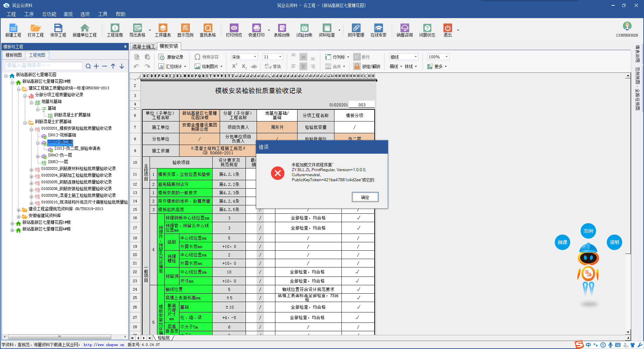The image size is (644, 349).
Task: Open the 打开工程 folder icon
Action: coord(36,30)
